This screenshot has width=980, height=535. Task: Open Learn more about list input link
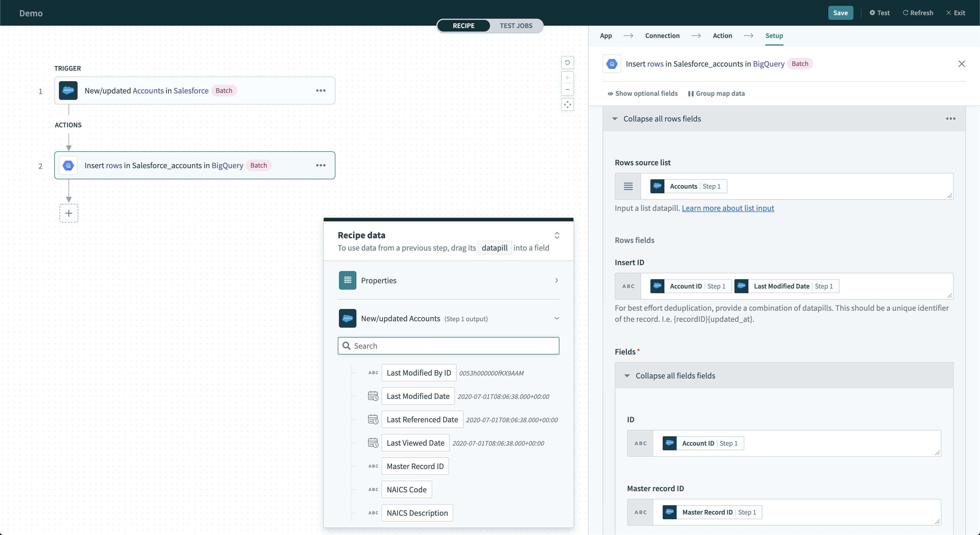pos(727,208)
